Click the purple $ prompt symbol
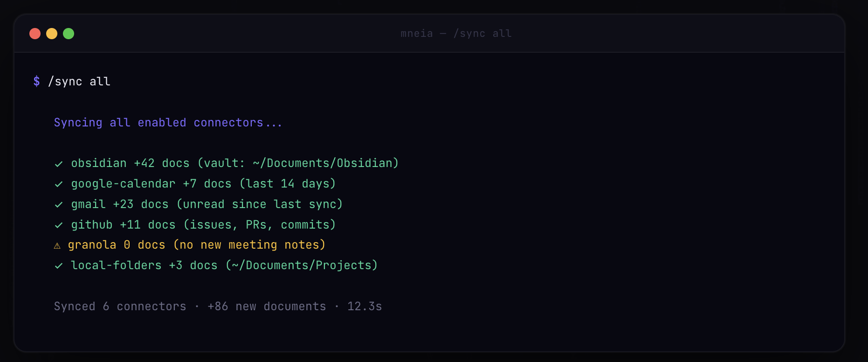868x362 pixels. tap(36, 82)
